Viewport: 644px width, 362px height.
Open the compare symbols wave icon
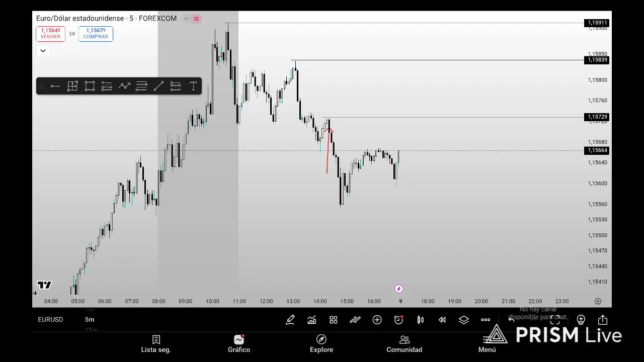(355, 320)
